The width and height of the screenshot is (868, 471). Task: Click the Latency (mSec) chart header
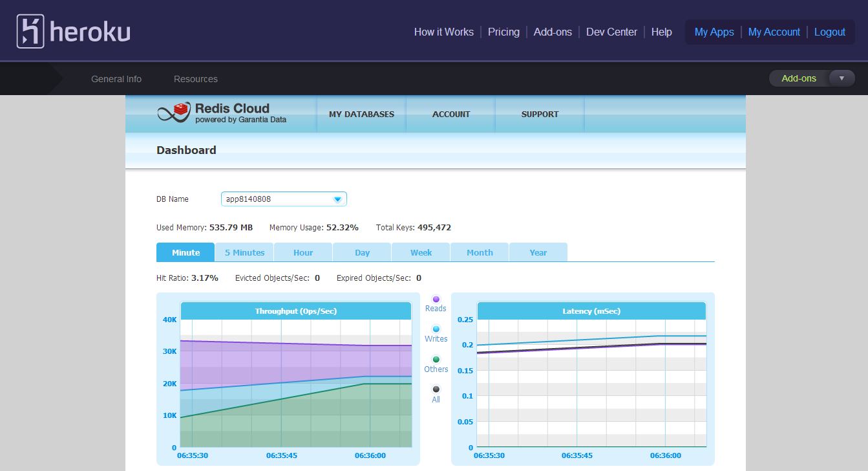[x=591, y=311]
